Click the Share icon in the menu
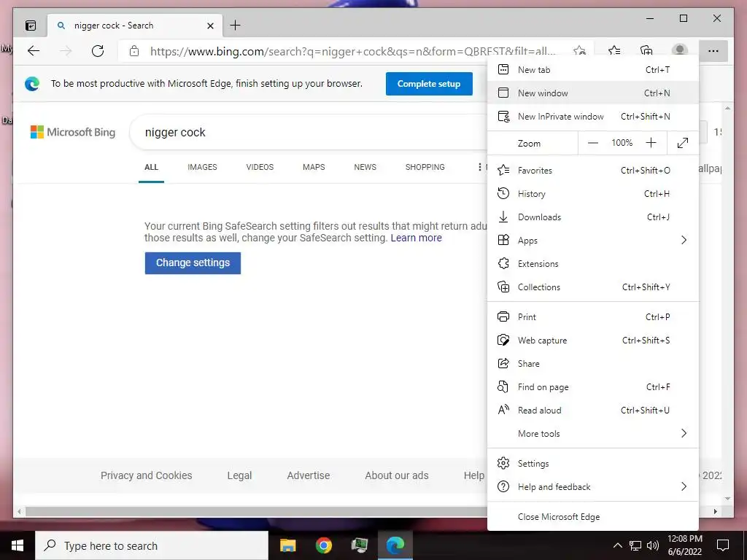The image size is (747, 560). click(x=503, y=363)
